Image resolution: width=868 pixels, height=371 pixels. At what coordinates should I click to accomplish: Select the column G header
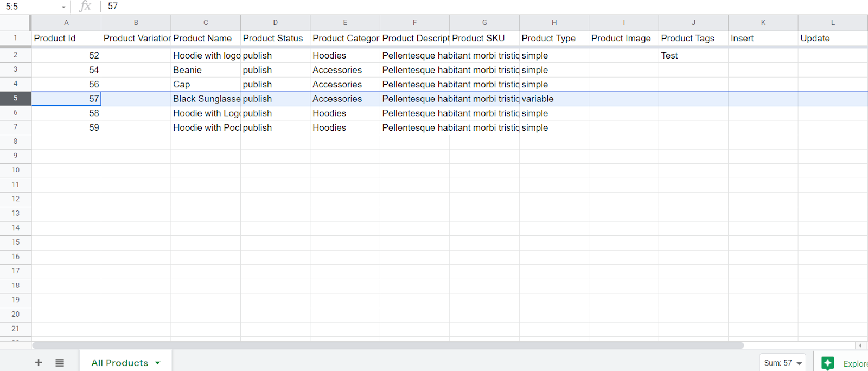click(x=484, y=23)
